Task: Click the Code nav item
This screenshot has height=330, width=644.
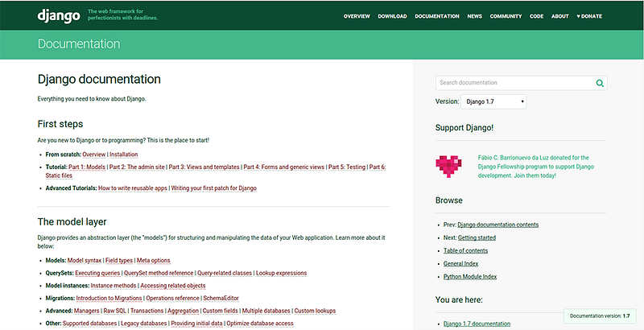Action: pos(536,16)
